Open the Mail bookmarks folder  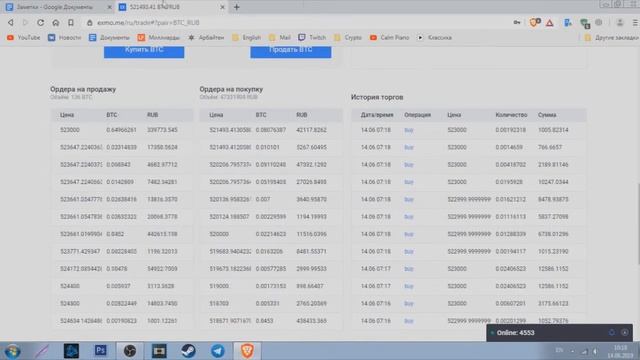tap(280, 38)
